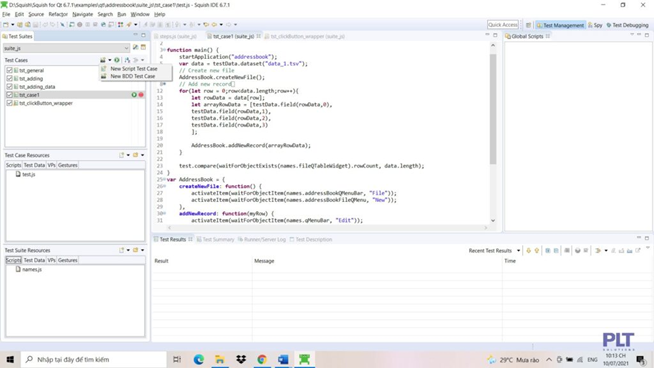Click the Test Management perspective button

(560, 25)
